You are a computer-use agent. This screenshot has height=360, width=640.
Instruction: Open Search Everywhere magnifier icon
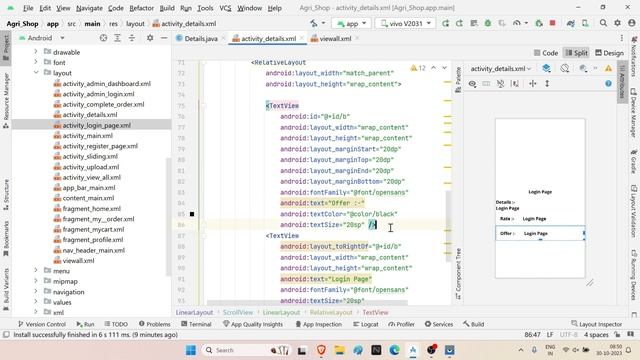point(603,23)
